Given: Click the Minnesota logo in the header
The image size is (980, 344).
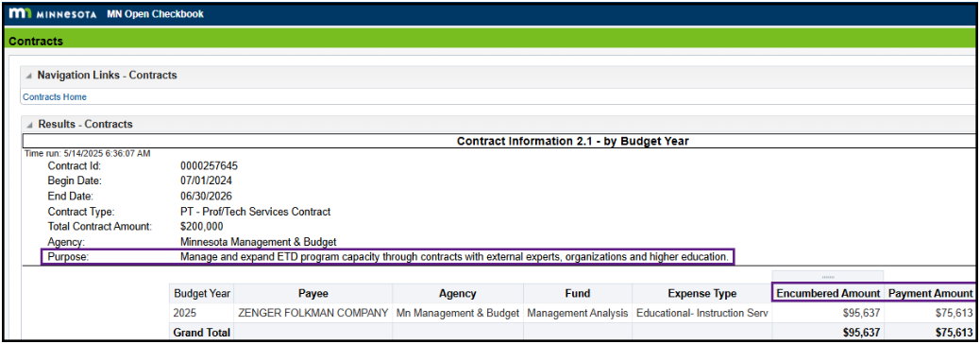Looking at the screenshot, I should tap(53, 14).
